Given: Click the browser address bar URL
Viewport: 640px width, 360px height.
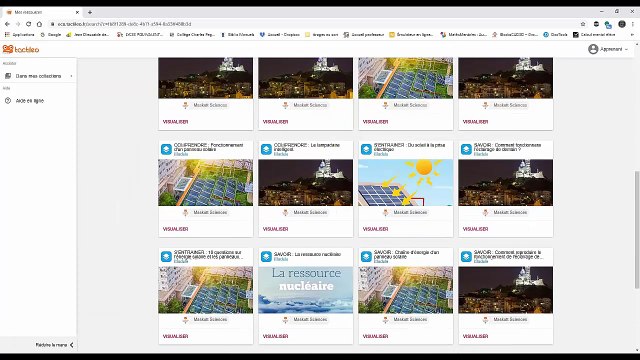Looking at the screenshot, I should (124, 24).
